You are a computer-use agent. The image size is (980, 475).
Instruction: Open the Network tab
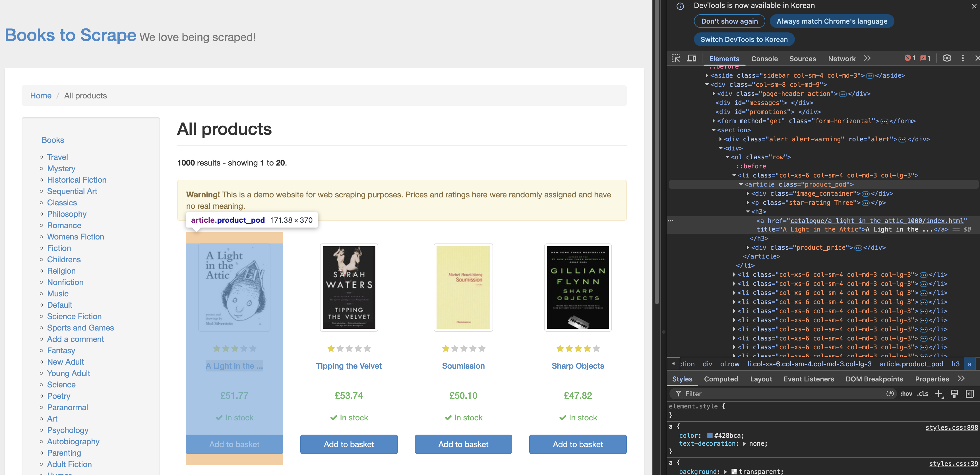(842, 59)
